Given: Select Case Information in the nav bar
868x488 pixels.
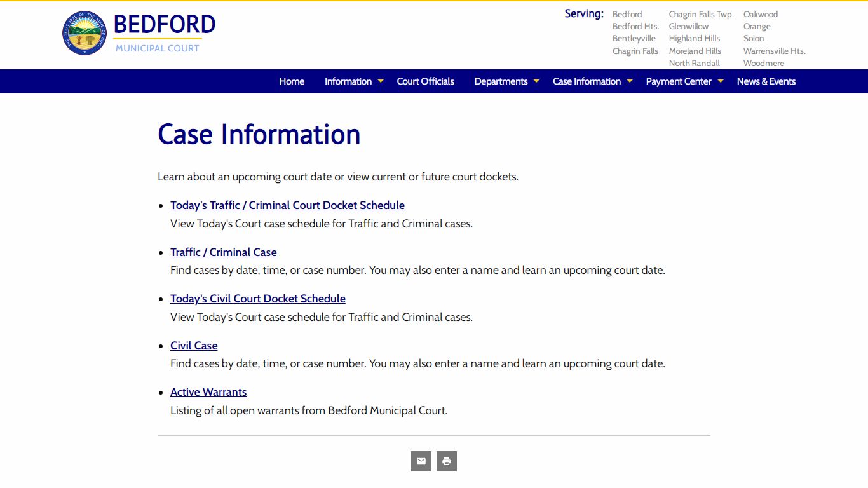Looking at the screenshot, I should tap(587, 81).
